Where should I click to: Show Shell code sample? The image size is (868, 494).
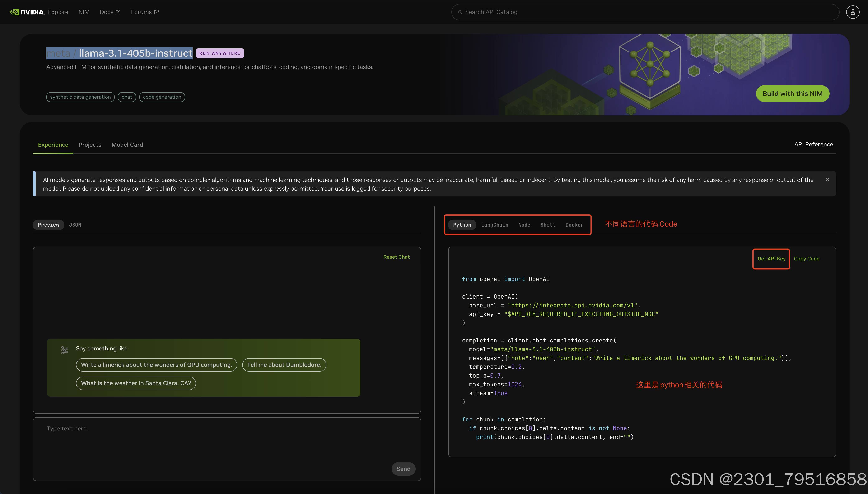click(548, 225)
